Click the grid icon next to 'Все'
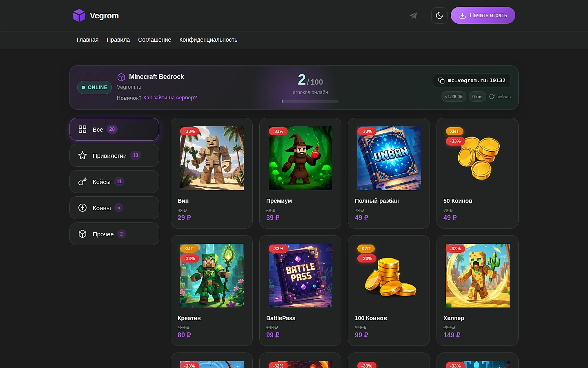This screenshot has height=368, width=588. (x=82, y=129)
